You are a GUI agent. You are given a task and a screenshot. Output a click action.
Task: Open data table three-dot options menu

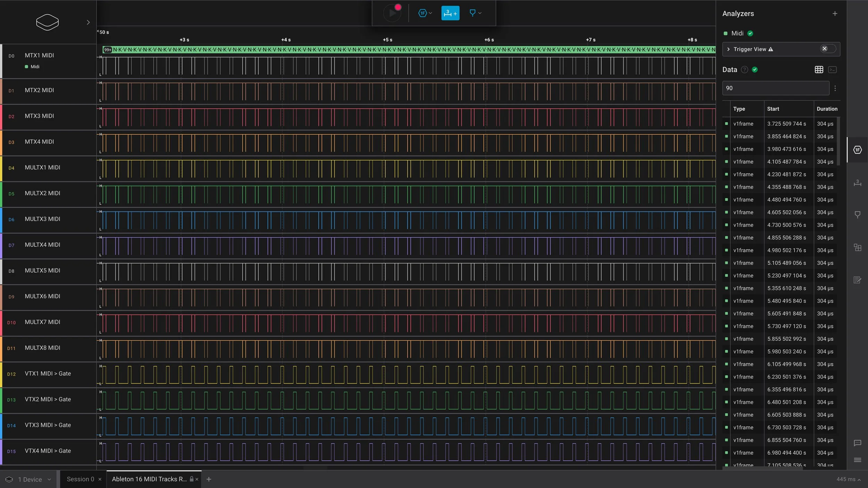tap(835, 88)
